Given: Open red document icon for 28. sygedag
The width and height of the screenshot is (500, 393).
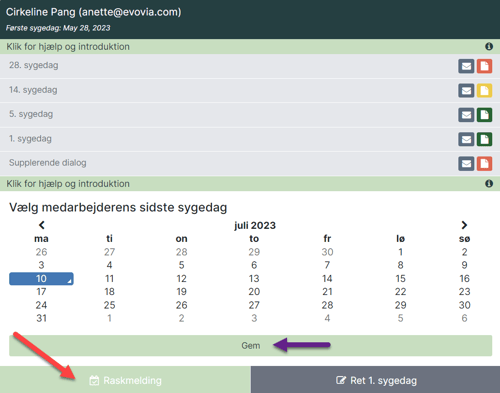Looking at the screenshot, I should point(484,66).
